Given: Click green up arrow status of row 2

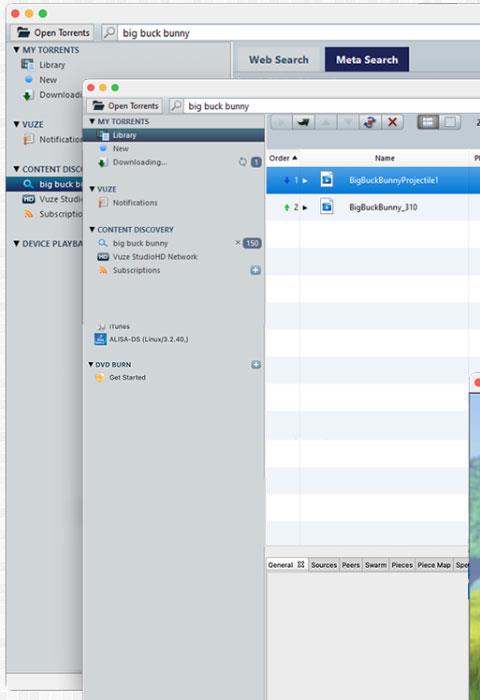Looking at the screenshot, I should coord(287,207).
